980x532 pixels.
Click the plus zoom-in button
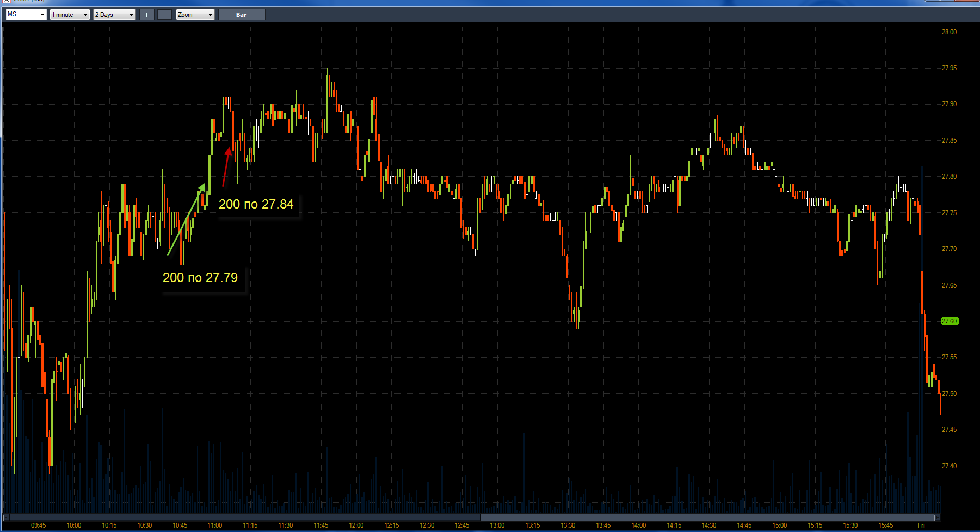(x=147, y=15)
